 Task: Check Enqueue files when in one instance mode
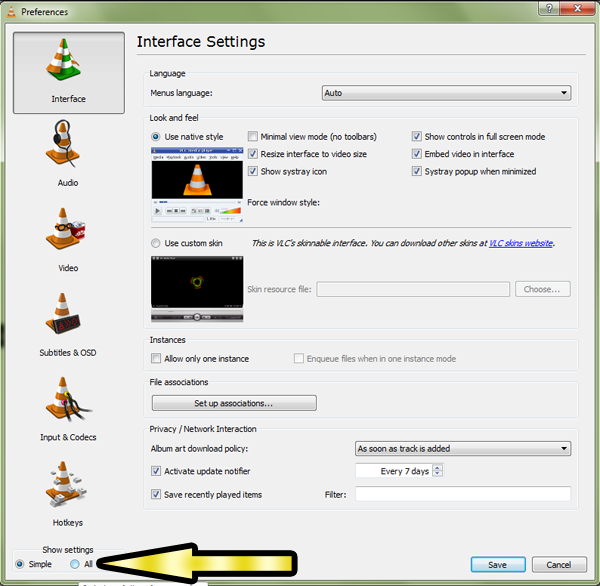299,358
